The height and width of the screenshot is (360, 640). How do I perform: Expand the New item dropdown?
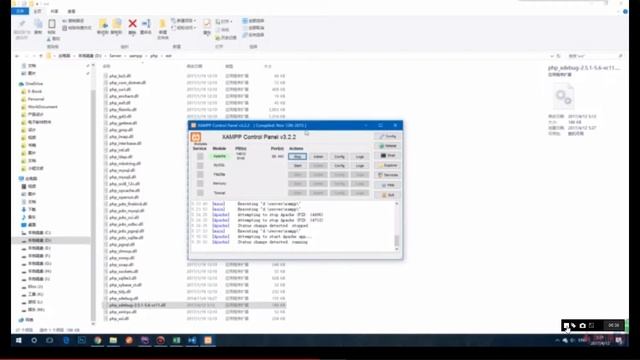click(183, 20)
